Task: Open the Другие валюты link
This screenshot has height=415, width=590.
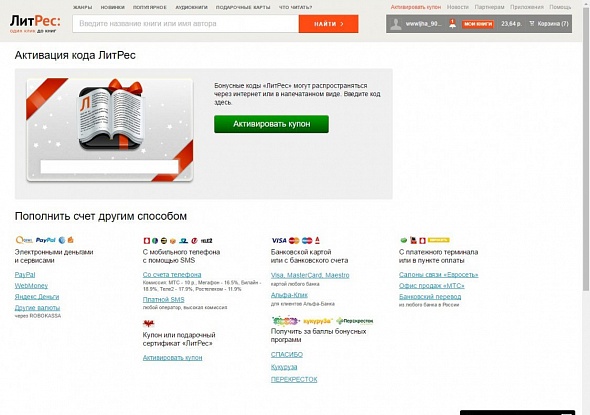Action: [x=37, y=308]
